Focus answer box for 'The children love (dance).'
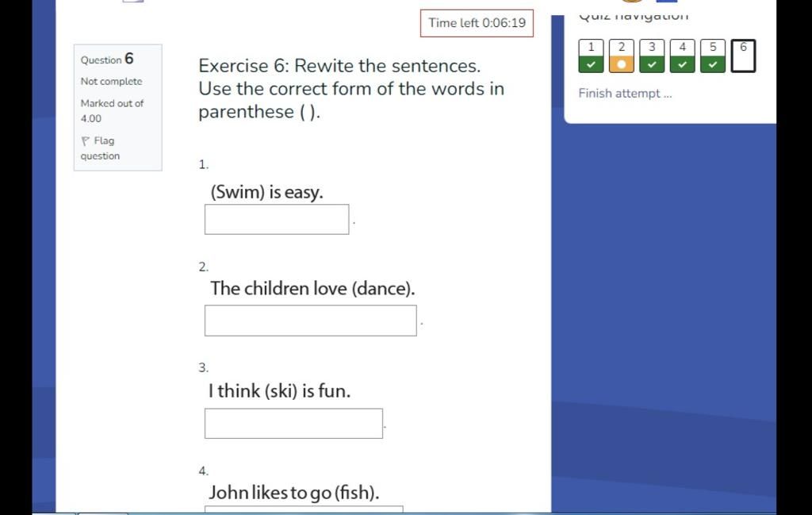This screenshot has width=812, height=515. 311,321
